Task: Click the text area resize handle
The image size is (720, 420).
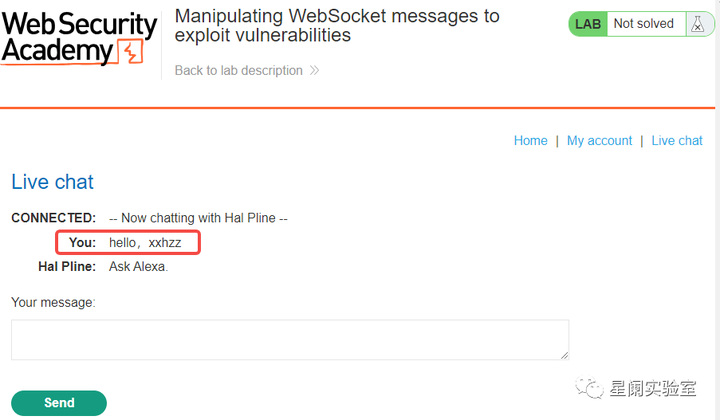Action: pyautogui.click(x=564, y=354)
